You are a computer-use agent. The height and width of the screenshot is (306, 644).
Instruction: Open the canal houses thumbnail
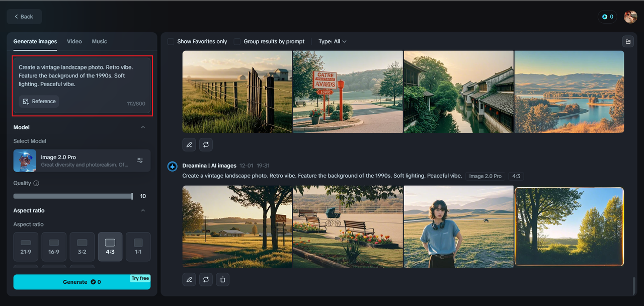[458, 92]
